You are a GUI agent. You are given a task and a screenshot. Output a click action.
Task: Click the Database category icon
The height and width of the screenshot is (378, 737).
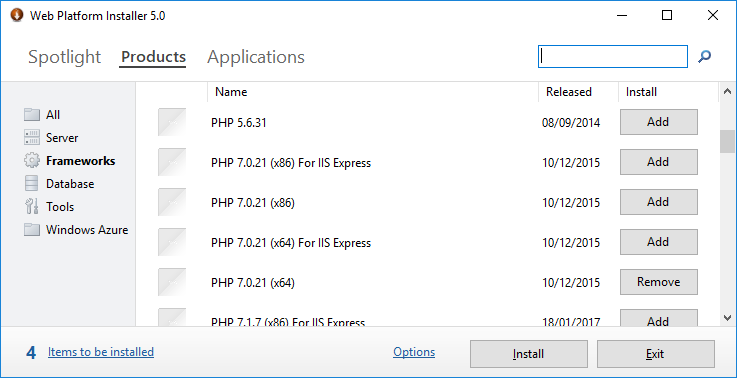point(31,184)
